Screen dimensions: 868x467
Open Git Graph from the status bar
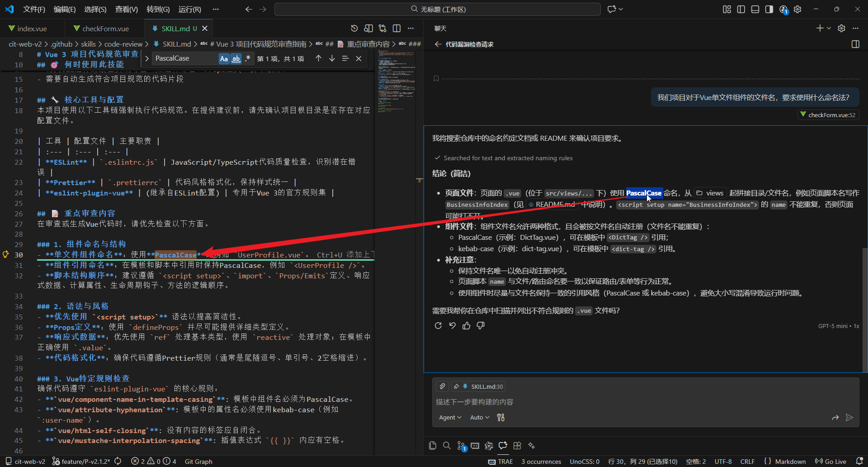pyautogui.click(x=198, y=461)
